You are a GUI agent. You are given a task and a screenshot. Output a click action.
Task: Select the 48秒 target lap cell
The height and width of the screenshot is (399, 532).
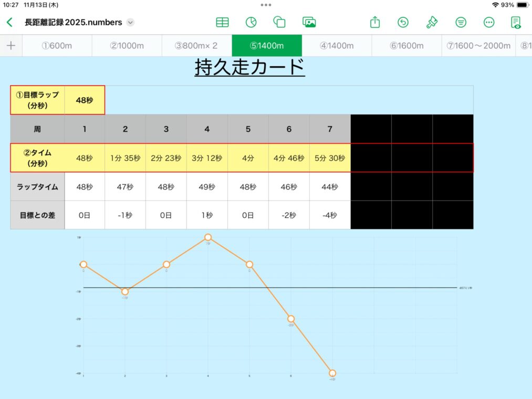point(85,100)
